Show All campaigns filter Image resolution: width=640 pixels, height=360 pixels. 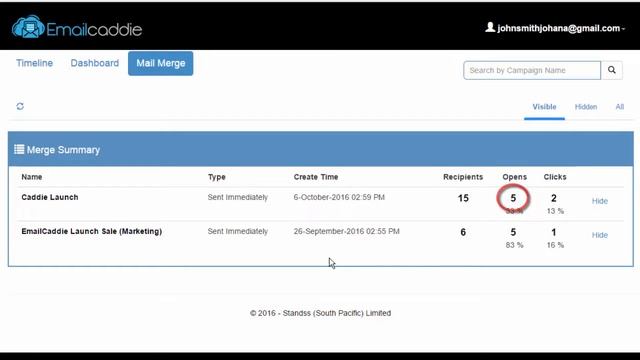pyautogui.click(x=620, y=107)
